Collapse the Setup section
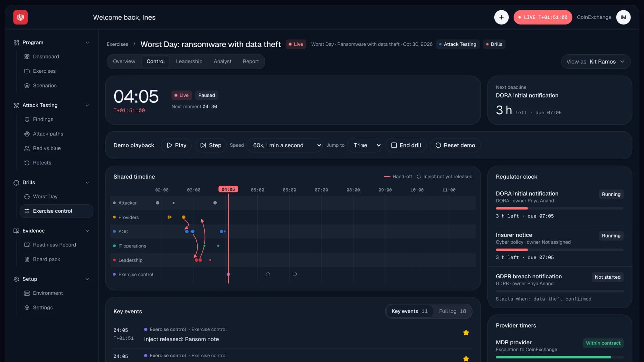Screen dimensions: 644x362 [87, 279]
